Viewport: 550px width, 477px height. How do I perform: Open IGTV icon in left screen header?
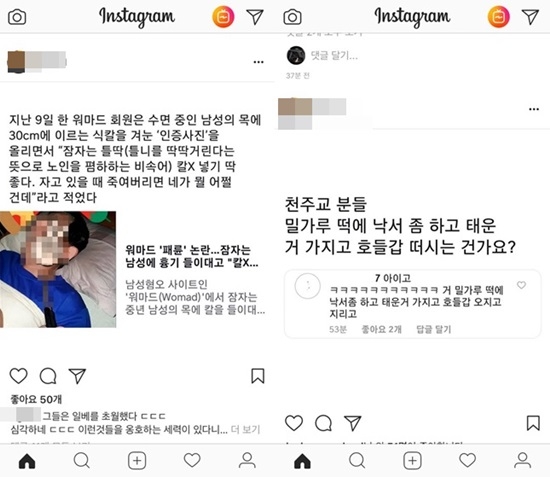(223, 16)
